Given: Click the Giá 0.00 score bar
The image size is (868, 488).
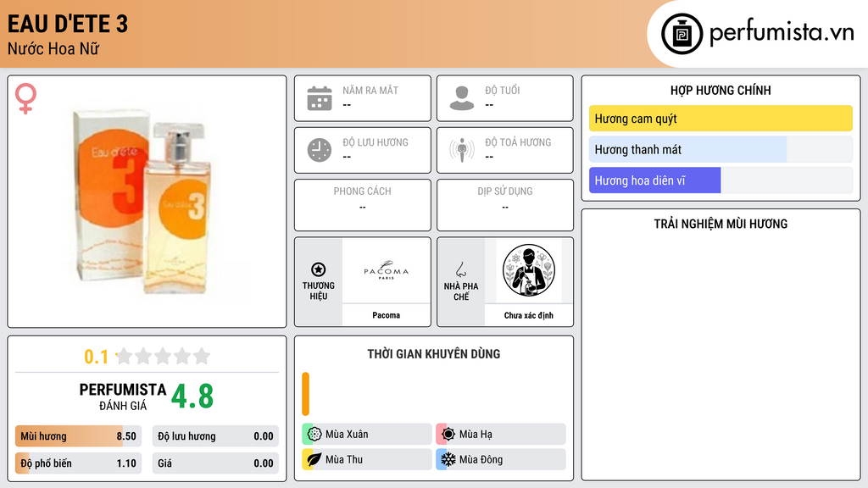Looking at the screenshot, I should coord(215,463).
